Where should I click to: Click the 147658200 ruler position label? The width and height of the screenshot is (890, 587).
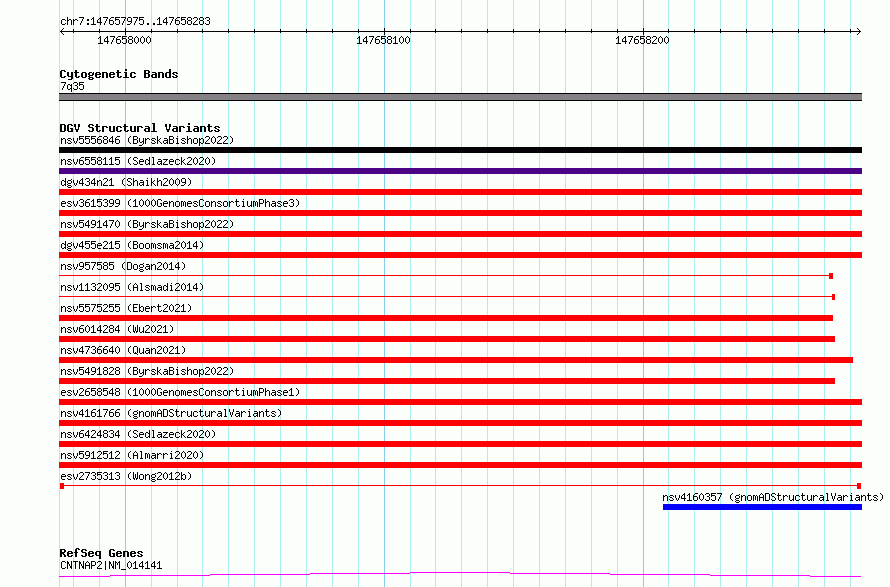(642, 40)
